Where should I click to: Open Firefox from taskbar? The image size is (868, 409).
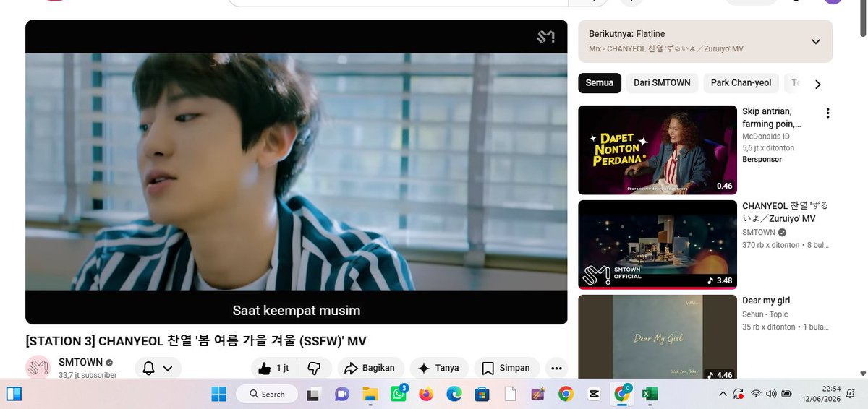click(426, 394)
